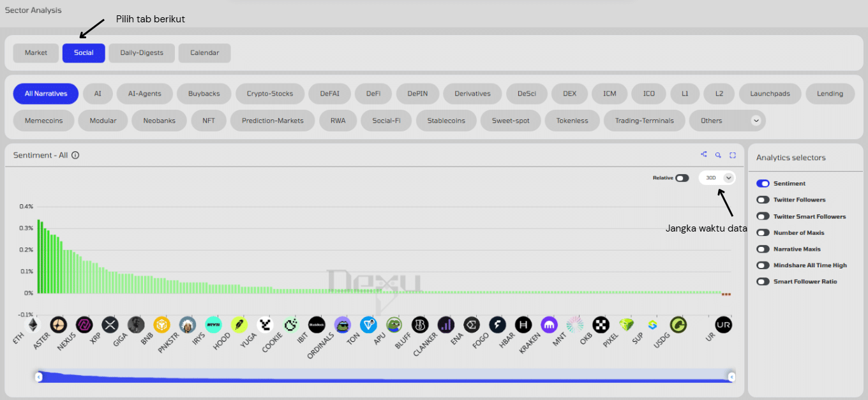The height and width of the screenshot is (400, 868).
Task: Select the XRP coin icon
Action: pos(110,325)
